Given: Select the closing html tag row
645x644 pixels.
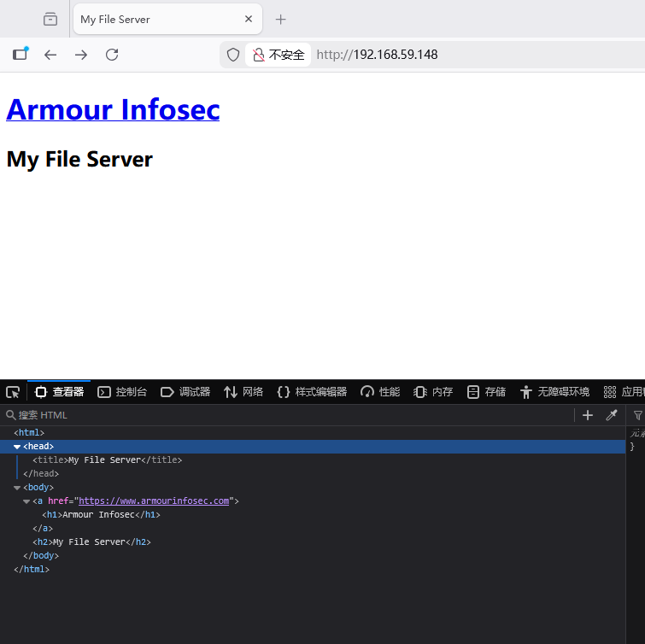Looking at the screenshot, I should 313,569.
